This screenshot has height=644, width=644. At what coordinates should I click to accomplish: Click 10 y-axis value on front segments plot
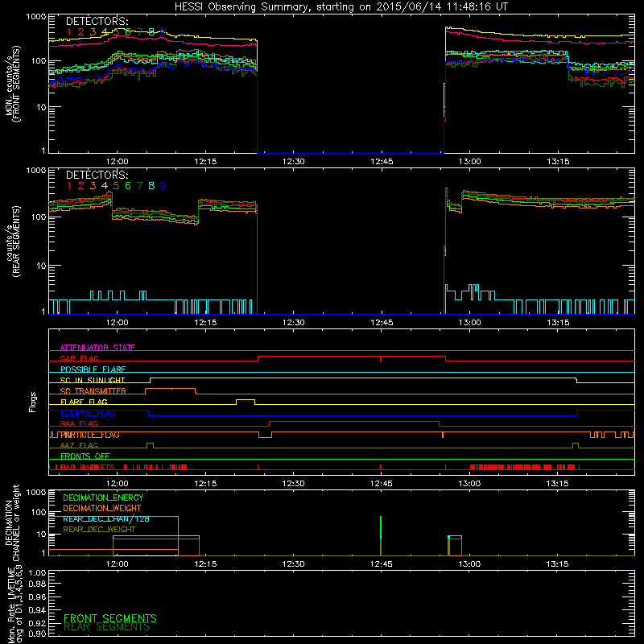click(41, 107)
